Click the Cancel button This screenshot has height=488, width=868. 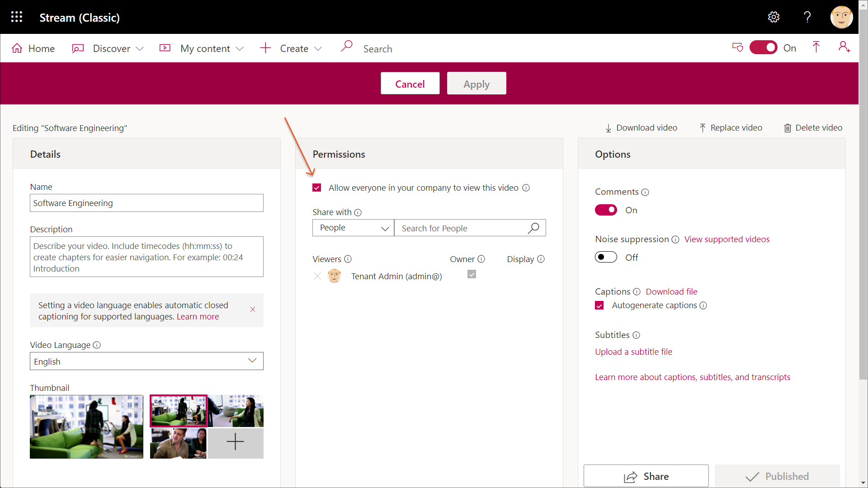pyautogui.click(x=410, y=84)
